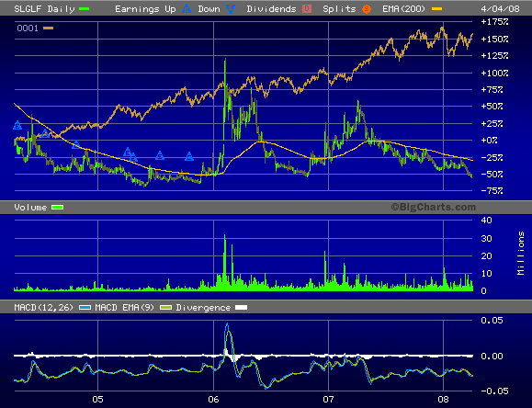Click the EMA(200) label text

(403, 9)
